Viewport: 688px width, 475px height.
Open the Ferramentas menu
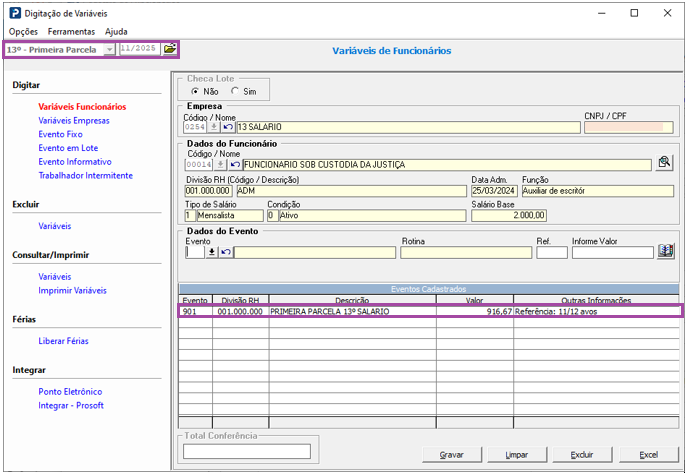(x=71, y=32)
